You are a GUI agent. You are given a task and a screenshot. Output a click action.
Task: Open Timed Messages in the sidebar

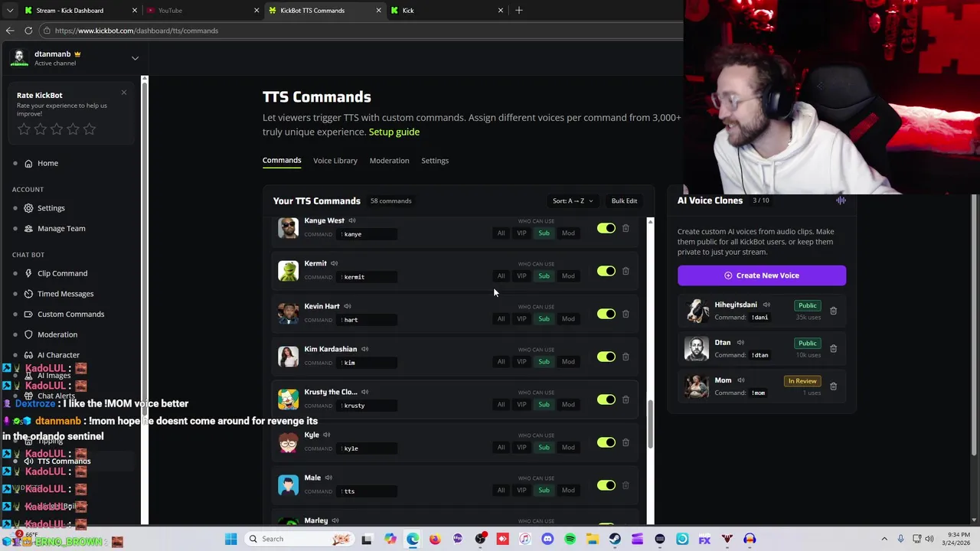click(x=65, y=294)
